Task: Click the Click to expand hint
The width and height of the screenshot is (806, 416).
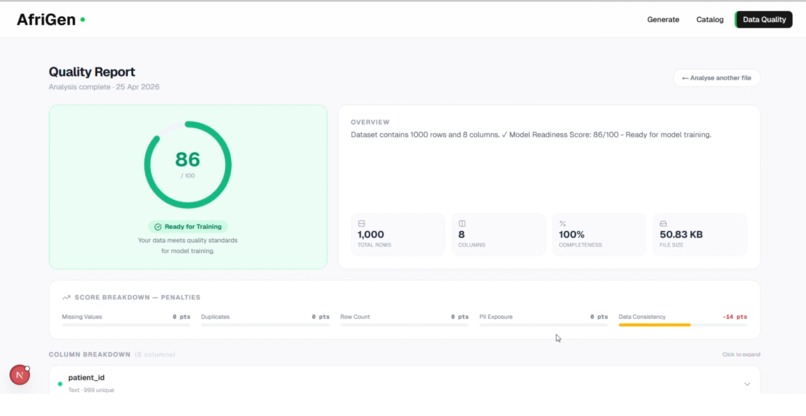Action: (x=741, y=354)
